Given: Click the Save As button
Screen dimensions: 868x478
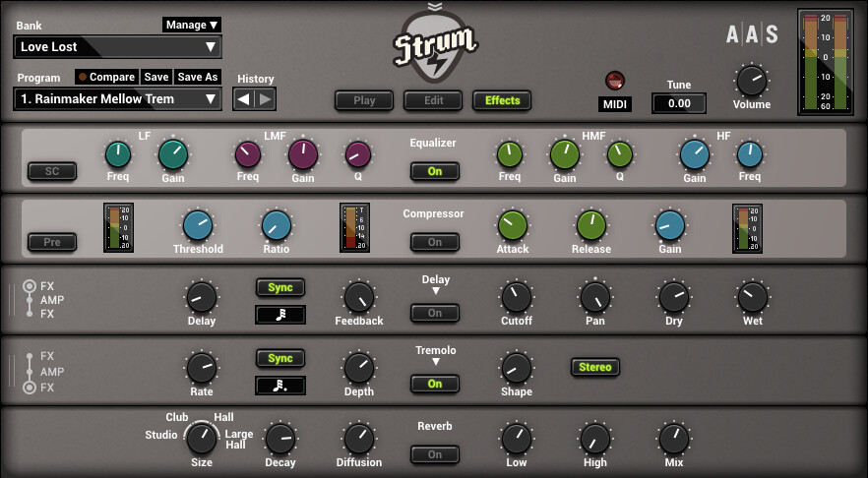Looking at the screenshot, I should pos(198,77).
